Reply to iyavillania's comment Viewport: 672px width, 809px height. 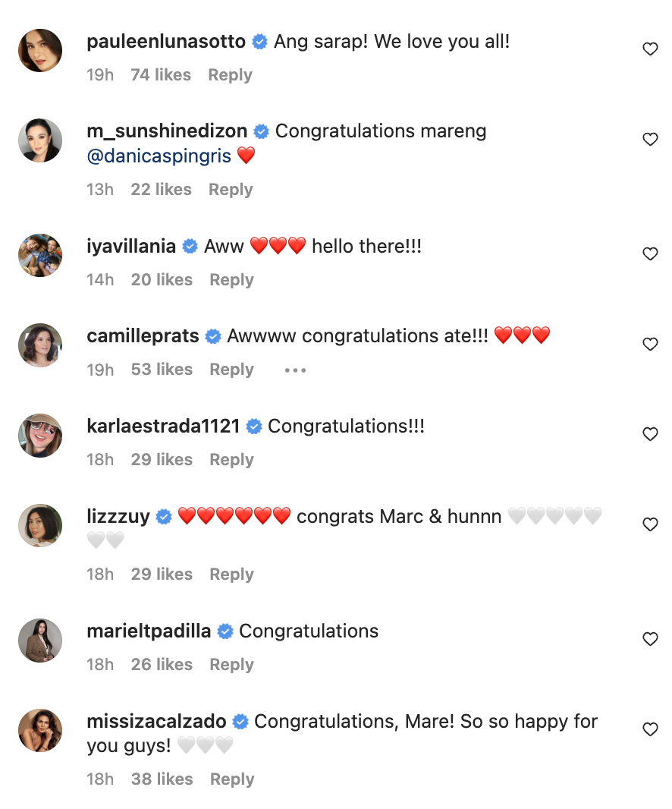pos(231,279)
